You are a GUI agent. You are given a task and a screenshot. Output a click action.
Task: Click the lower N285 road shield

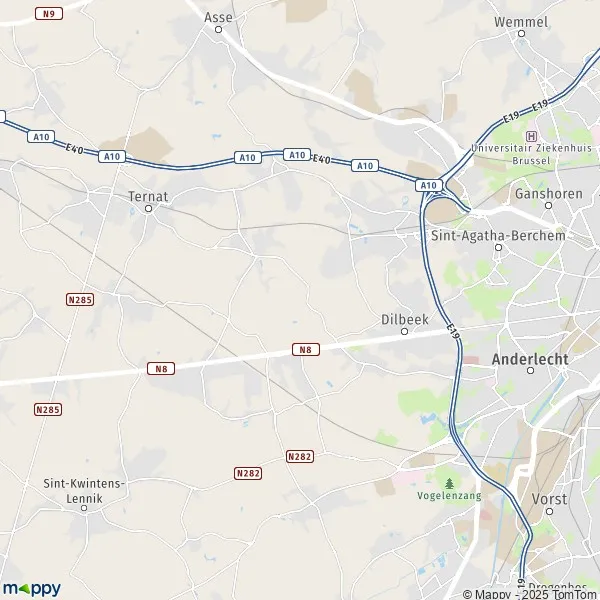point(48,409)
